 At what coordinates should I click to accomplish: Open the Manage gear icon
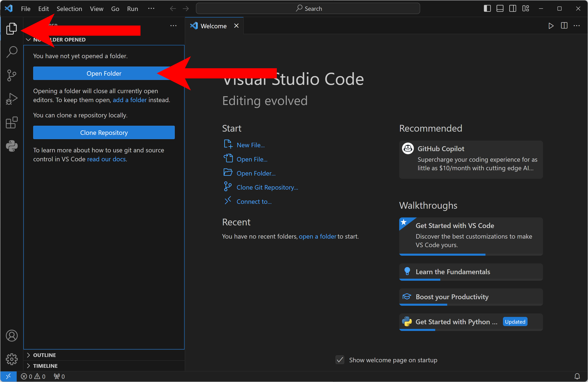pyautogui.click(x=11, y=359)
